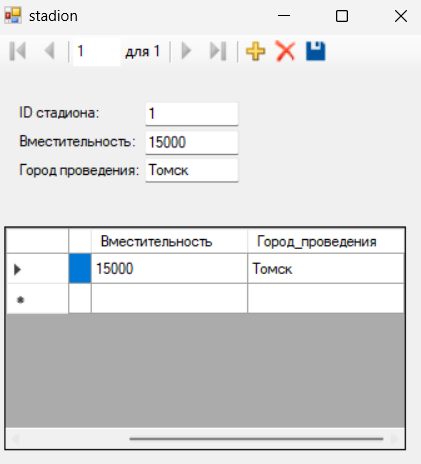Click the grid scrollbar left arrow
Image resolution: width=421 pixels, height=464 pixels.
click(15, 439)
